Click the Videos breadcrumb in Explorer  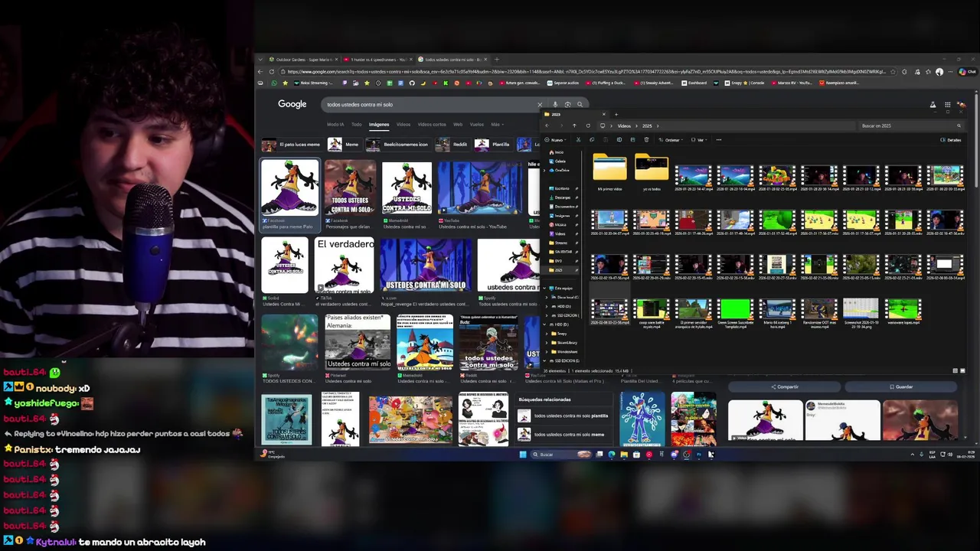624,126
